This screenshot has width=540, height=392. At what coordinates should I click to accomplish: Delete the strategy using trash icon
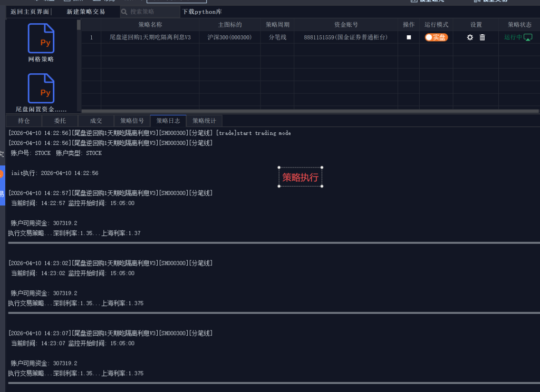click(x=482, y=37)
